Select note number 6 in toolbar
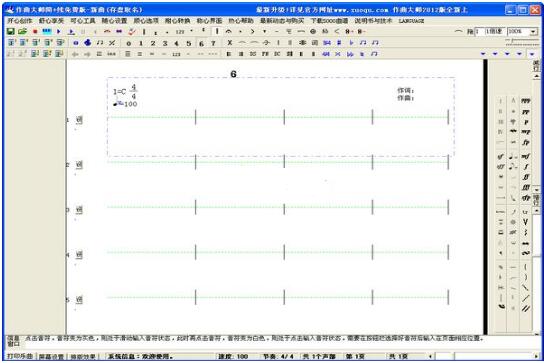Viewport: 544px width, 363px height. pyautogui.click(x=201, y=43)
